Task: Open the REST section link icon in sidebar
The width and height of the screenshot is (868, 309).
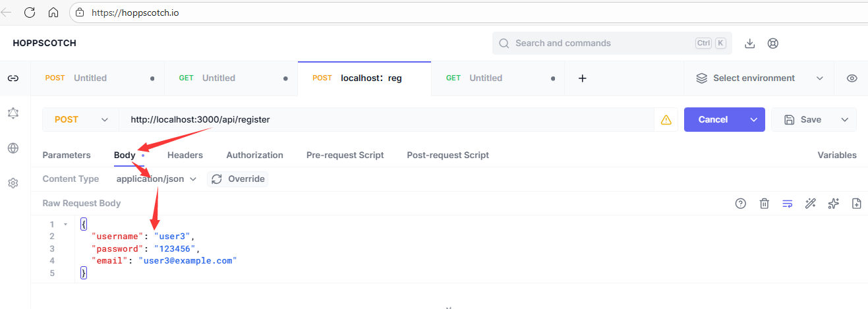Action: tap(13, 78)
